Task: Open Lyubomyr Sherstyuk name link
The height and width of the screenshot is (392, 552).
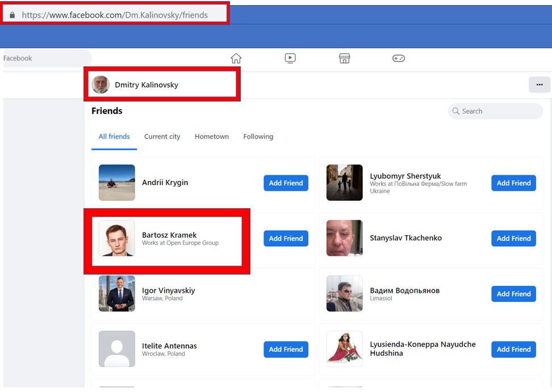Action: pyautogui.click(x=405, y=176)
